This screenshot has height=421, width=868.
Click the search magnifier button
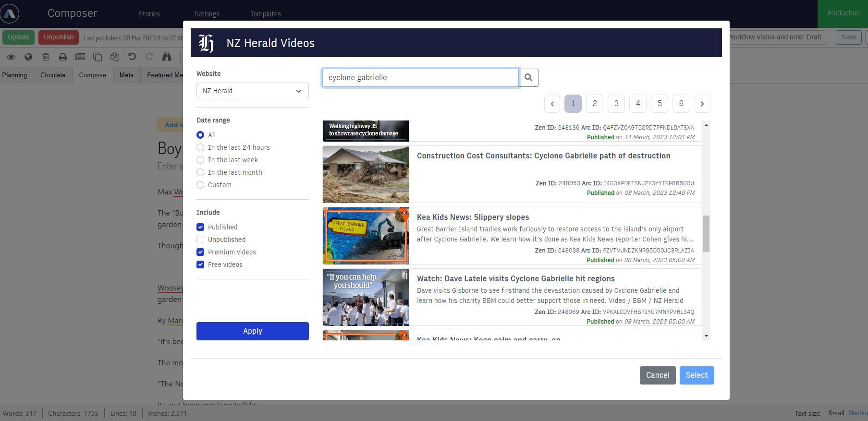pyautogui.click(x=528, y=78)
